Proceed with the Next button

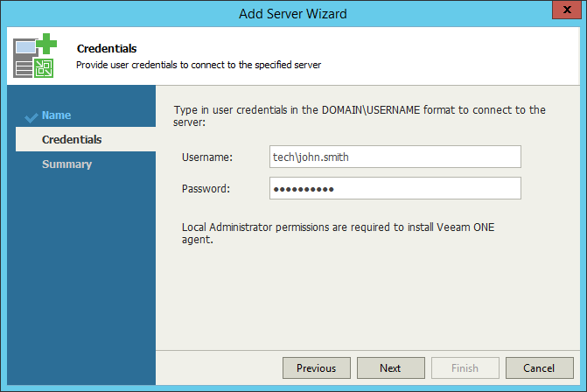[x=390, y=368]
